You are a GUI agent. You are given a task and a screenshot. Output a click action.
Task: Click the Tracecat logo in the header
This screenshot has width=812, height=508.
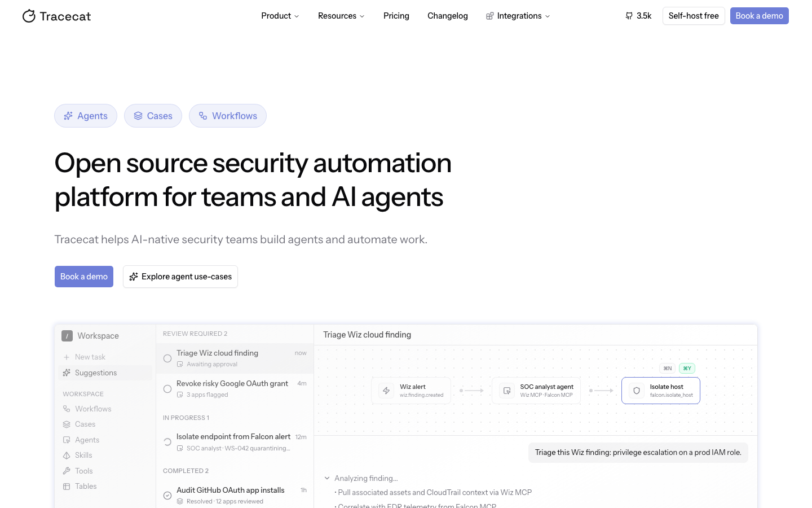pos(56,16)
